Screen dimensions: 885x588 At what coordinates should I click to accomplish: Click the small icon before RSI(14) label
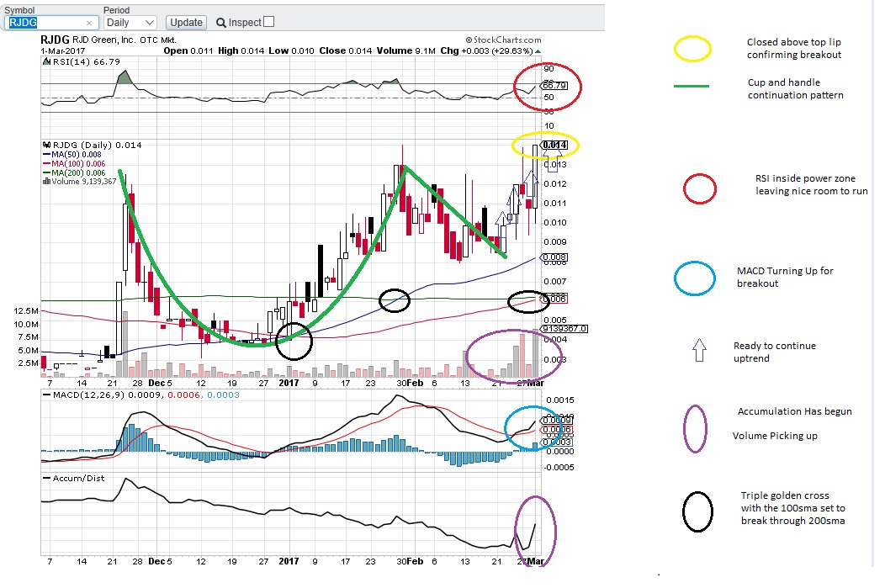[x=47, y=61]
